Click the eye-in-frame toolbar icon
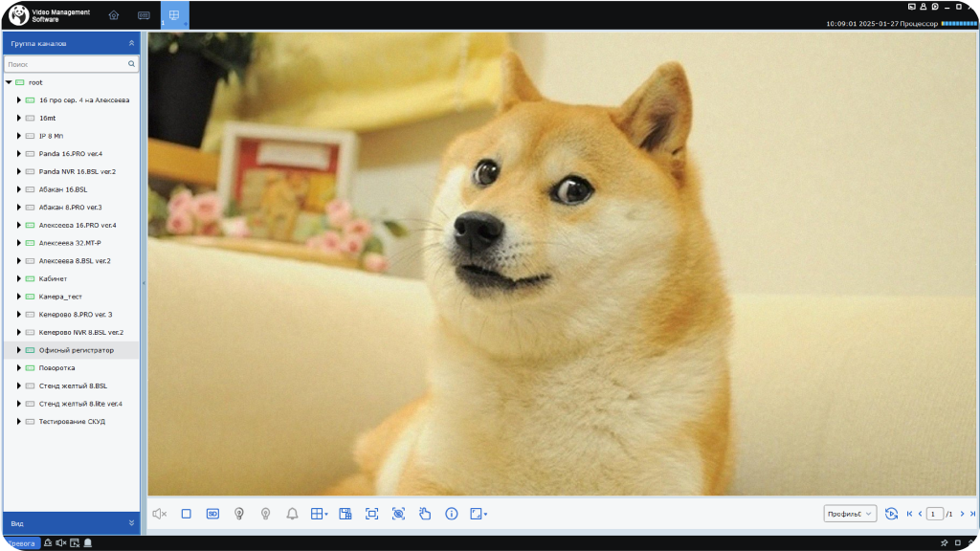 [398, 514]
